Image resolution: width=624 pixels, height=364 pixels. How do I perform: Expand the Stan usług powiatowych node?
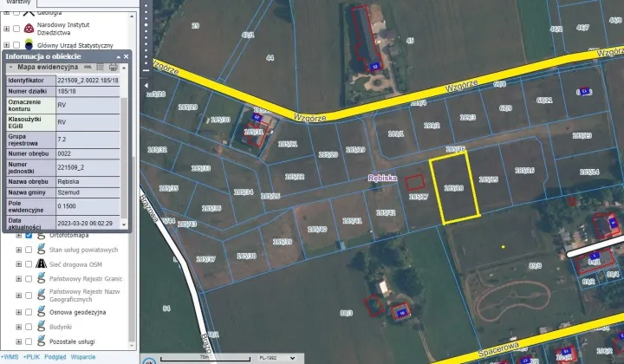(19, 250)
